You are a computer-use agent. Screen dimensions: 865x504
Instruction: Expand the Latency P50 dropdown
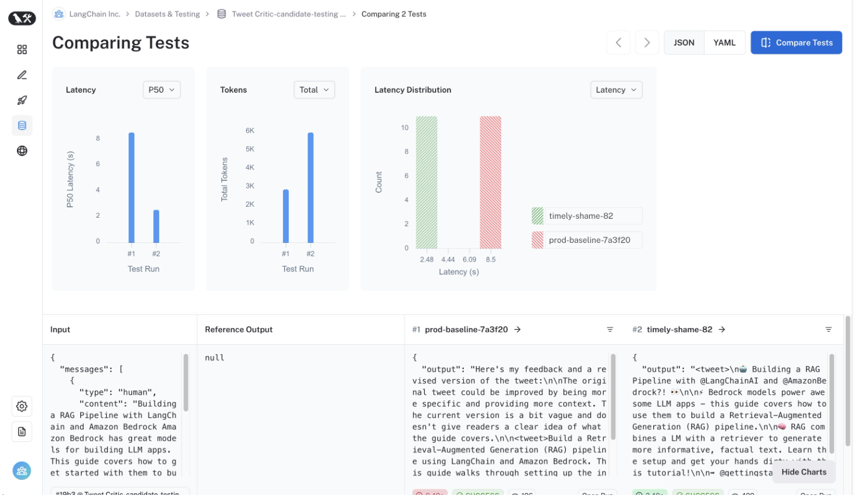point(161,90)
